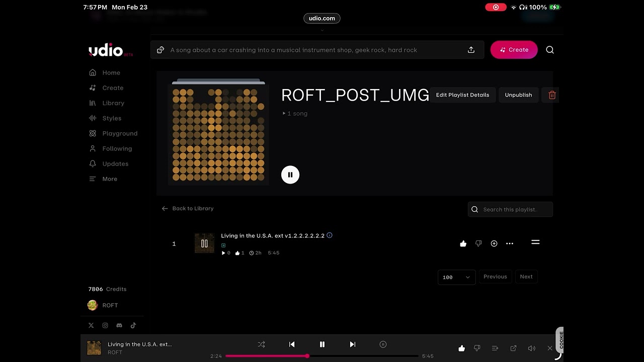Pause track via the song row thumbnail
Screen dimensions: 644x362
[204, 243]
